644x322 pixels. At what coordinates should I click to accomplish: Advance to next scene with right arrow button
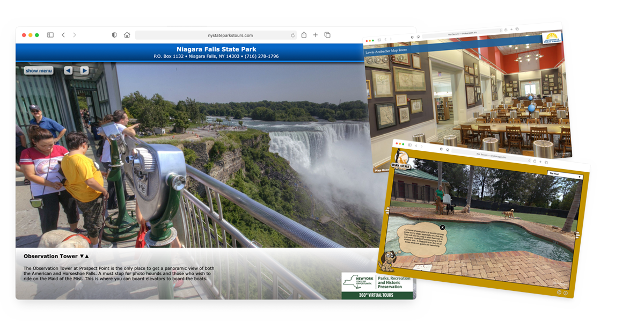tap(84, 70)
